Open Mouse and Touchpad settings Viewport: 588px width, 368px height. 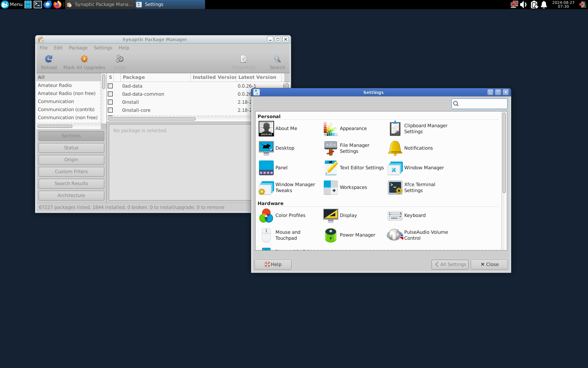tap(280, 235)
